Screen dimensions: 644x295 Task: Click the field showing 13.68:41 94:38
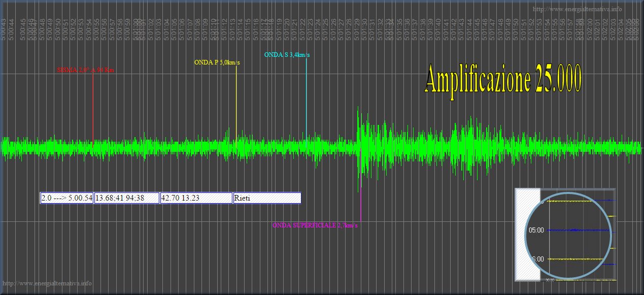(x=127, y=198)
